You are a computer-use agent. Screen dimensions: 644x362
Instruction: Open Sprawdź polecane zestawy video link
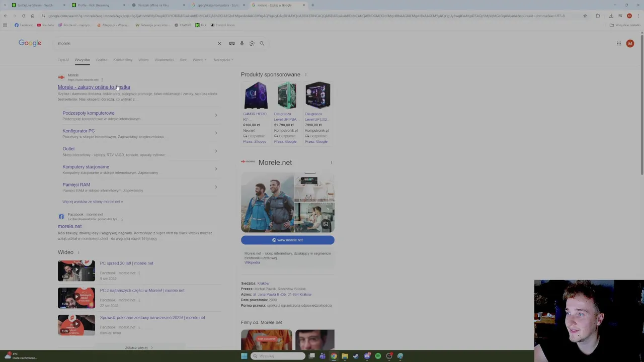(152, 318)
